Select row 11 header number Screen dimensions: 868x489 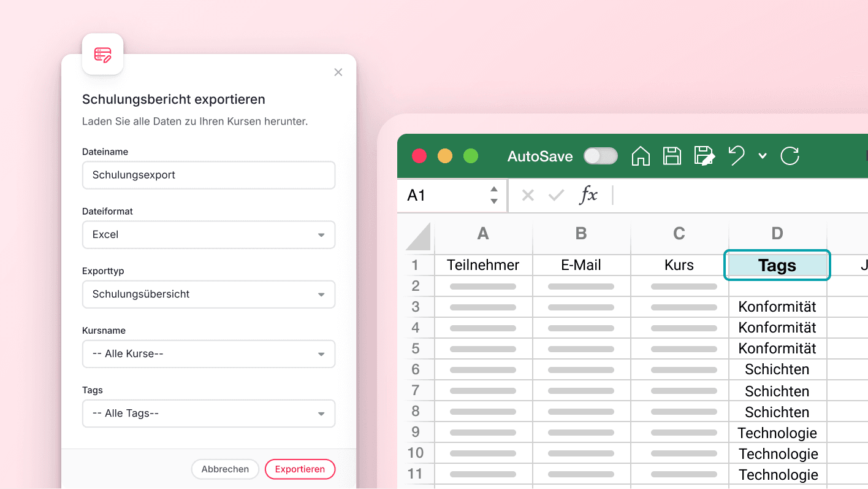pyautogui.click(x=415, y=474)
